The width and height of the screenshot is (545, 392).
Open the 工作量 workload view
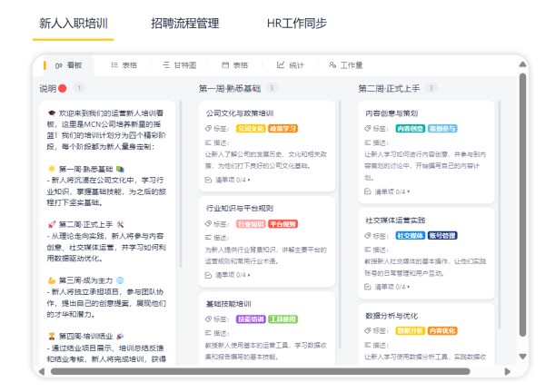[x=344, y=65]
